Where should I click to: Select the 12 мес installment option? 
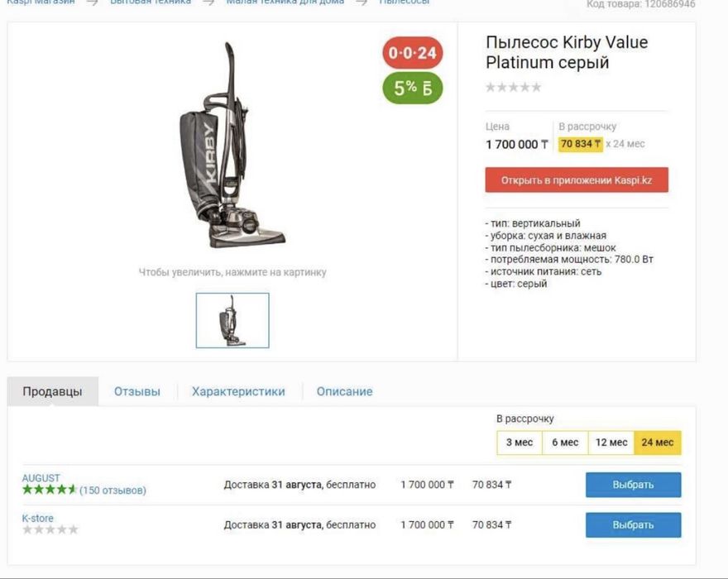pos(611,443)
